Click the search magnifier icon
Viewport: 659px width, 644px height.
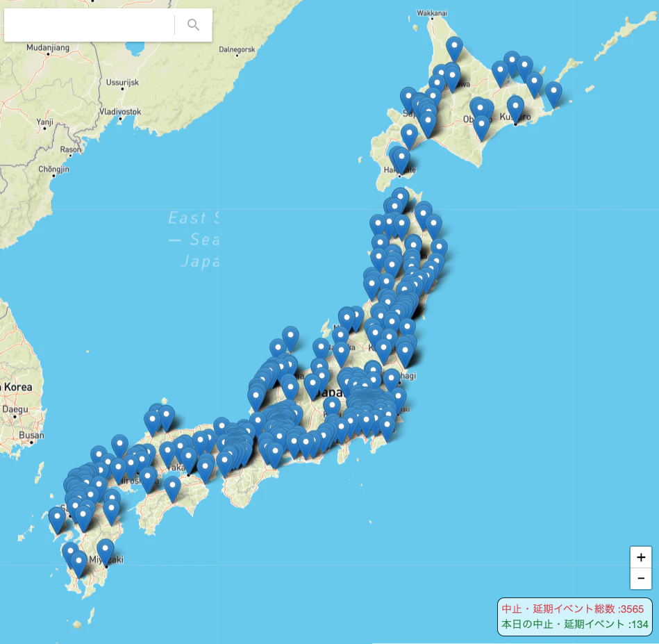tap(193, 25)
